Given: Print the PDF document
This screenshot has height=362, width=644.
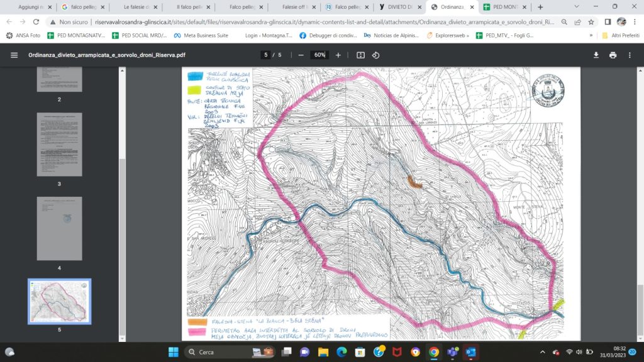Looking at the screenshot, I should coord(613,55).
